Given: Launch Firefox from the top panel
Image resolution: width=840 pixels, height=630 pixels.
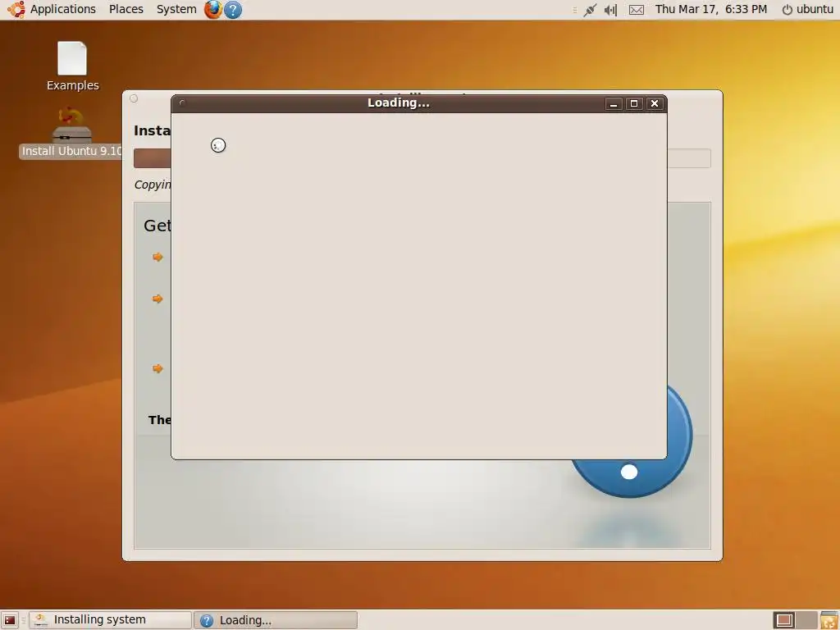Looking at the screenshot, I should point(212,10).
